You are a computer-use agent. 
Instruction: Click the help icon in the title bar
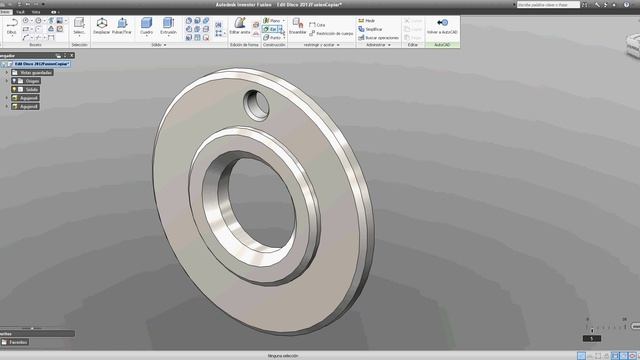(627, 4)
